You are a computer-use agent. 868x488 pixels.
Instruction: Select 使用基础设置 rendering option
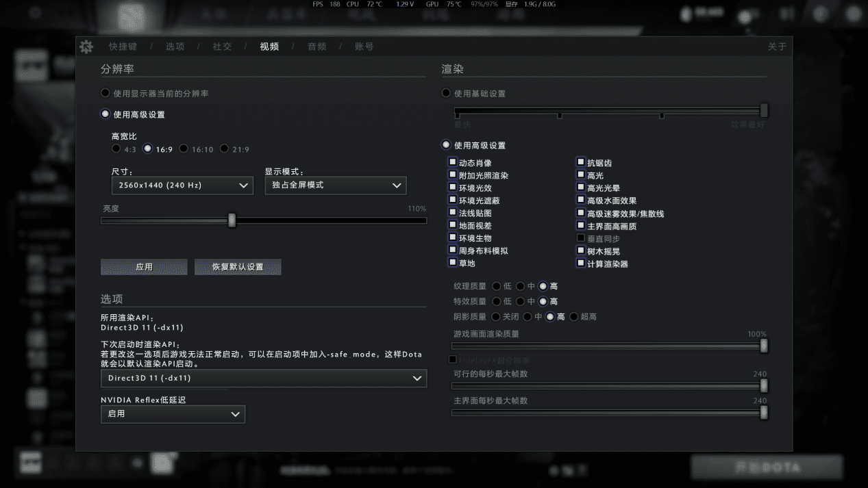pyautogui.click(x=447, y=93)
